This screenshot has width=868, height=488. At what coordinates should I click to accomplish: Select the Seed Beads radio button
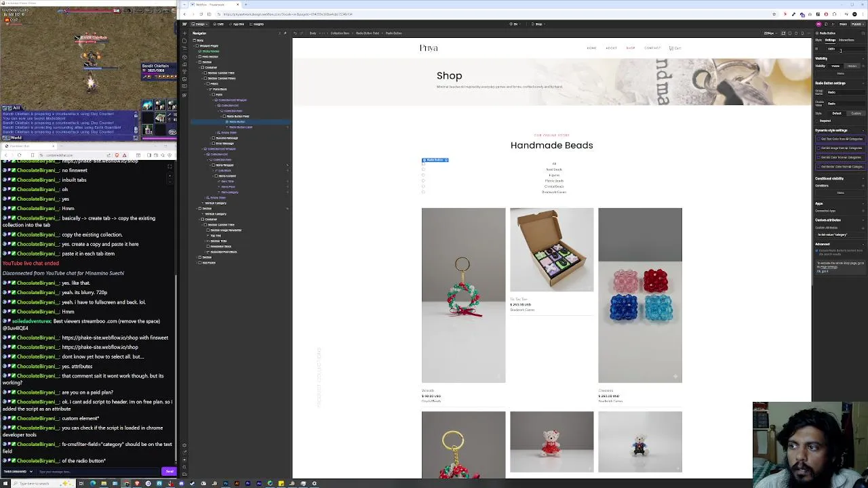(x=423, y=169)
